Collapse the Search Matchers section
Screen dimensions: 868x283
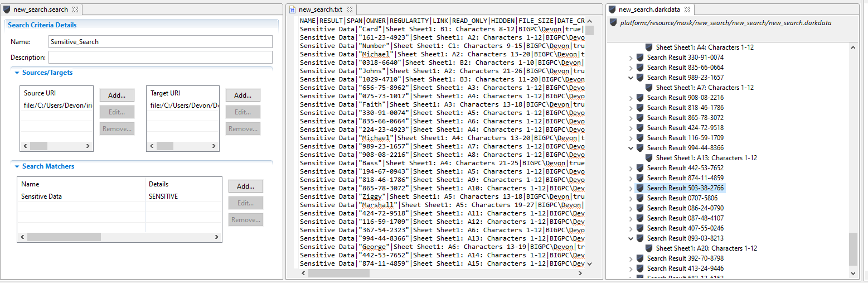(x=17, y=166)
